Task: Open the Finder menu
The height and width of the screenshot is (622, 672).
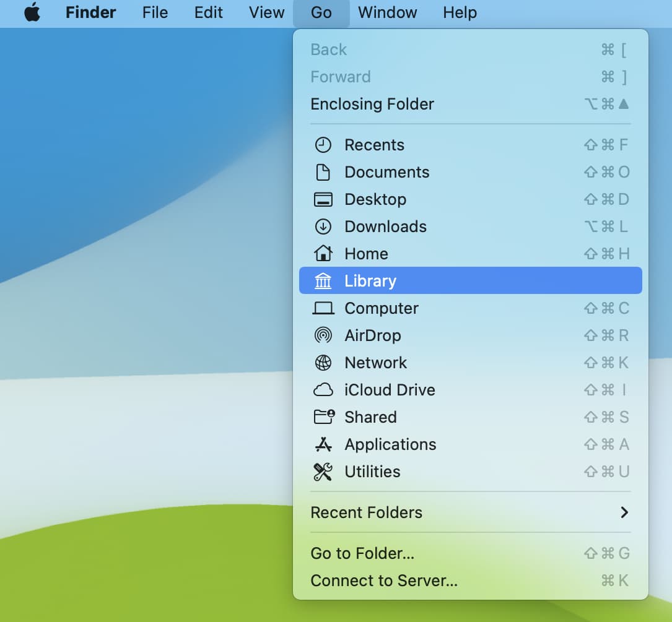Action: click(90, 12)
